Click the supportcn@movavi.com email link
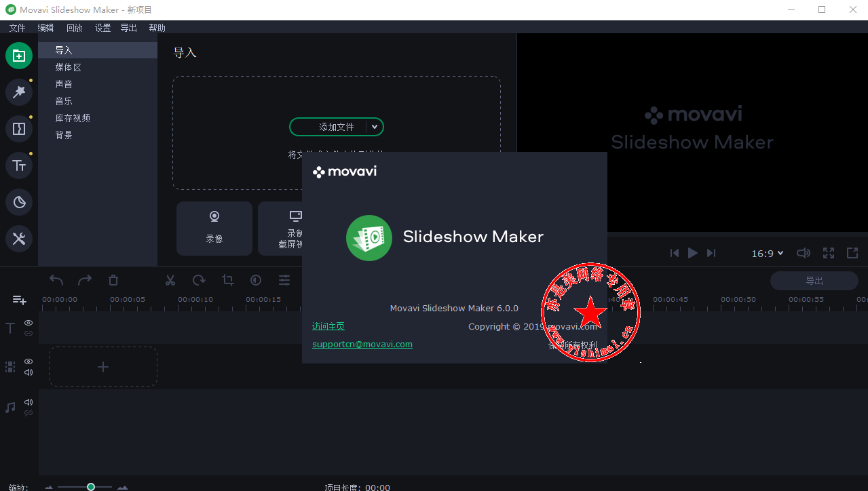The height and width of the screenshot is (491, 868). coord(362,344)
